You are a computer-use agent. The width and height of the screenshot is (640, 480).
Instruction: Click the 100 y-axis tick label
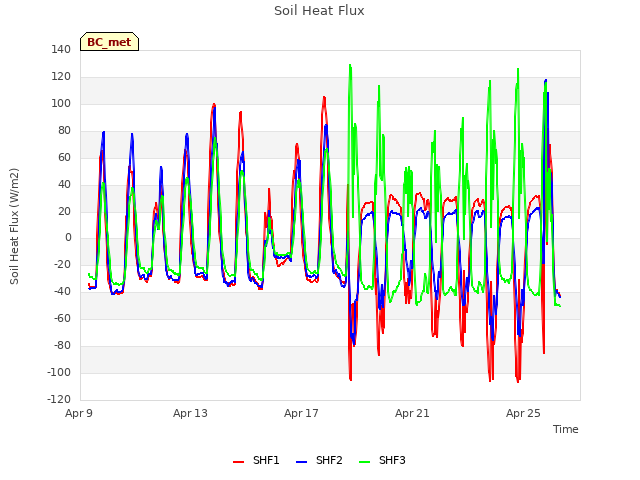coord(61,103)
